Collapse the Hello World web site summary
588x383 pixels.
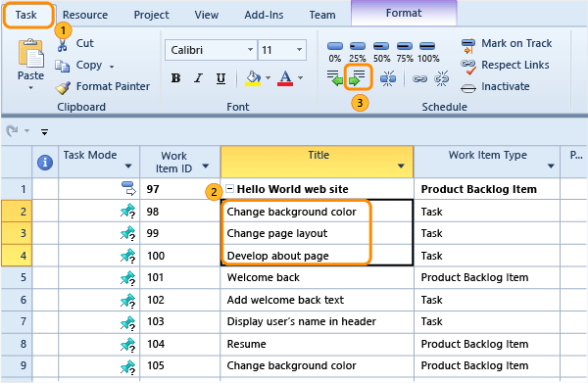[230, 188]
